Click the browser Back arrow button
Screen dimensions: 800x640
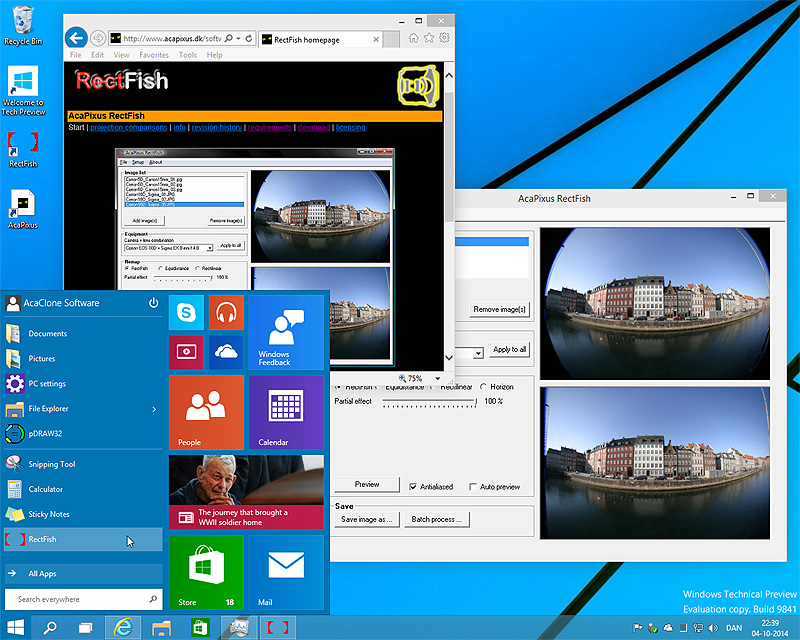[76, 38]
